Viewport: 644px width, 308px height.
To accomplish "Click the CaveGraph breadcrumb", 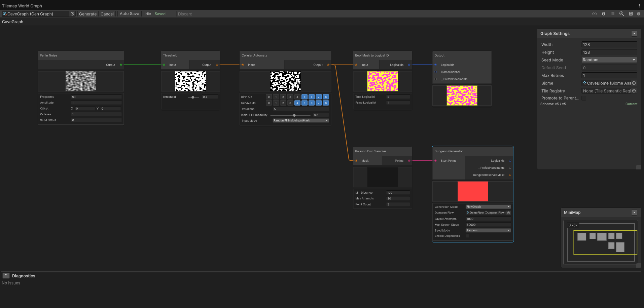I will coord(13,22).
